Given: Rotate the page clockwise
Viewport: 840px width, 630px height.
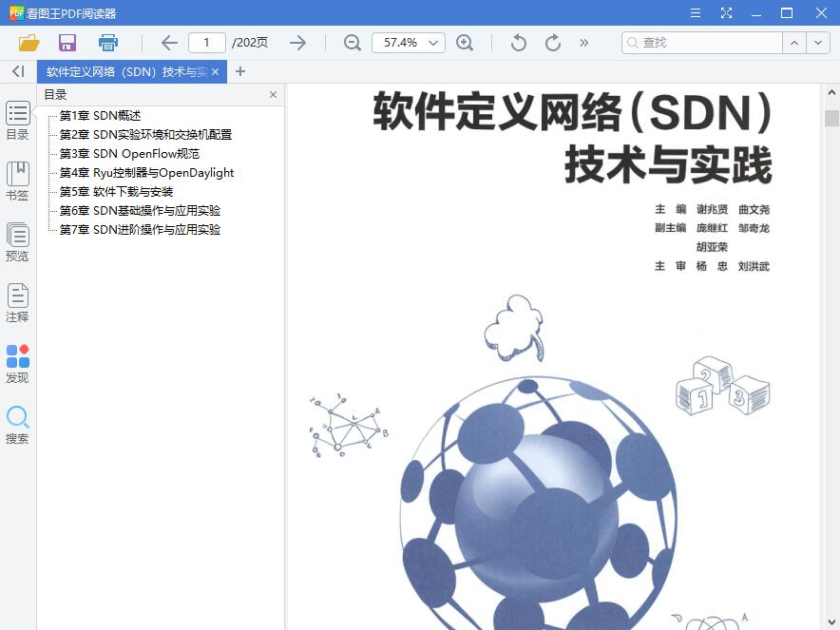Looking at the screenshot, I should (x=552, y=42).
